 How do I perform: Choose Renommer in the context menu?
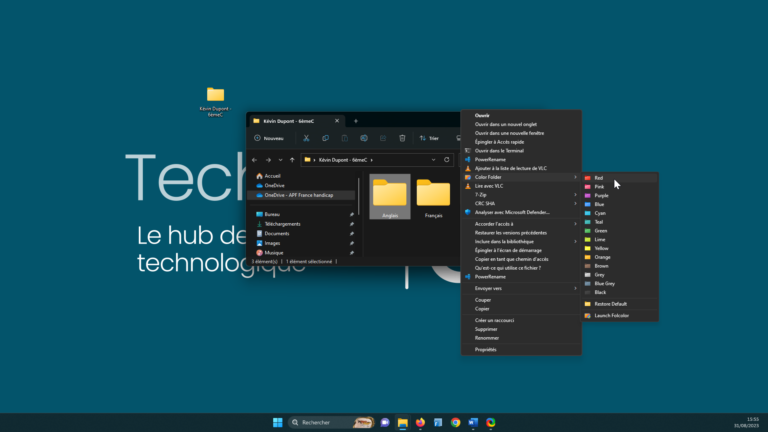pos(486,337)
